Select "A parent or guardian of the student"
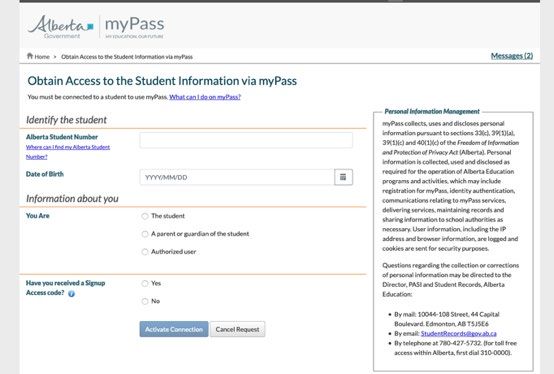The image size is (554, 374). 145,234
